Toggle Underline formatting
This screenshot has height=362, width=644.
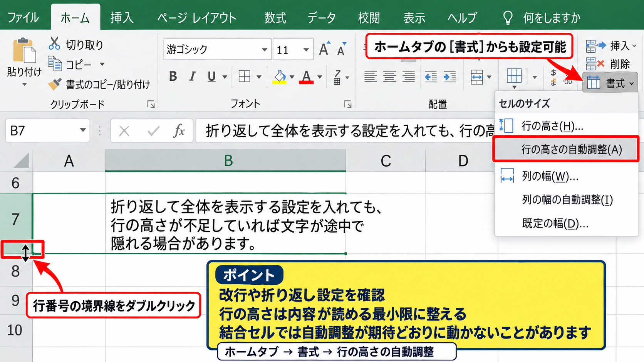211,77
